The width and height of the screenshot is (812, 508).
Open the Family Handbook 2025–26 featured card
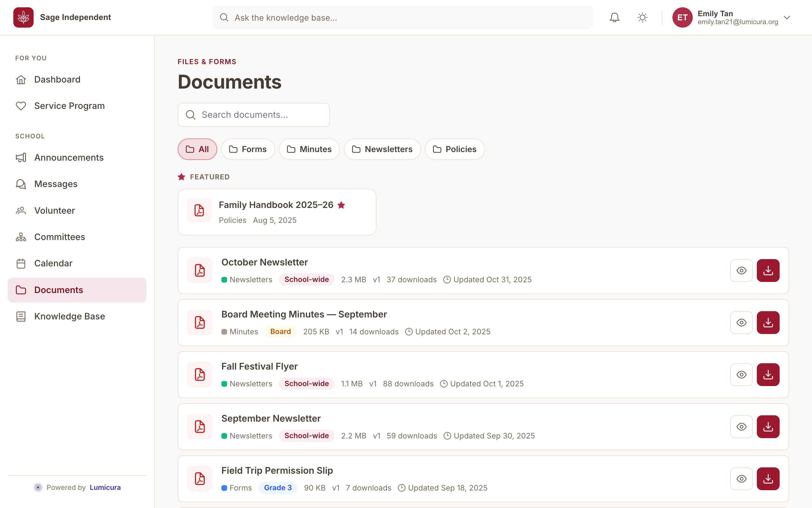tap(277, 212)
